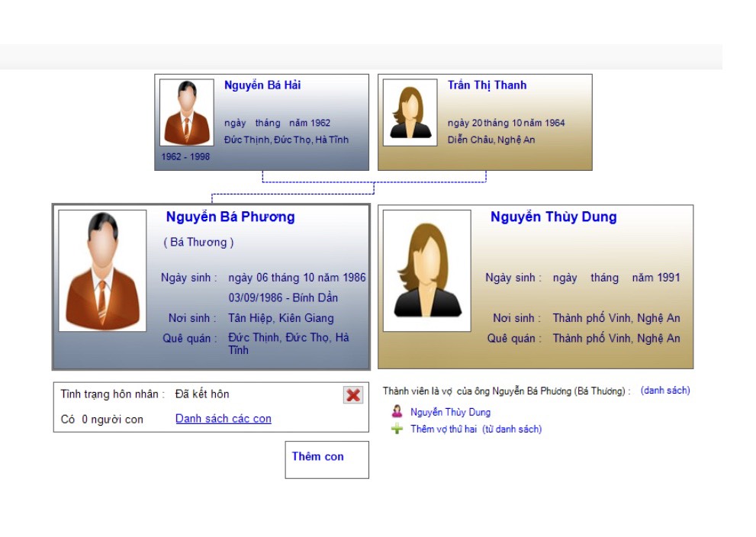Open Trần Thị Thanh's avatar photo
The image size is (756, 537).
(410, 112)
